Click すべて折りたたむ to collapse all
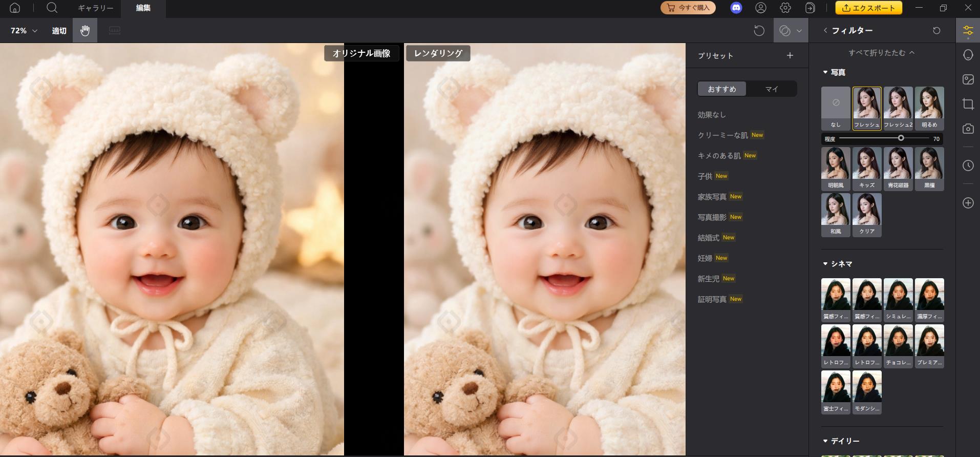Viewport: 980px width, 457px height. (882, 53)
